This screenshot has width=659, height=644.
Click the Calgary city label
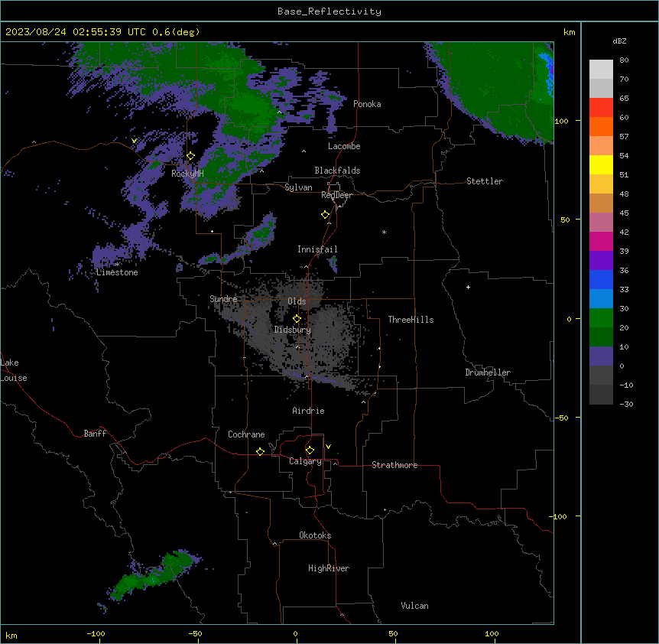click(305, 461)
